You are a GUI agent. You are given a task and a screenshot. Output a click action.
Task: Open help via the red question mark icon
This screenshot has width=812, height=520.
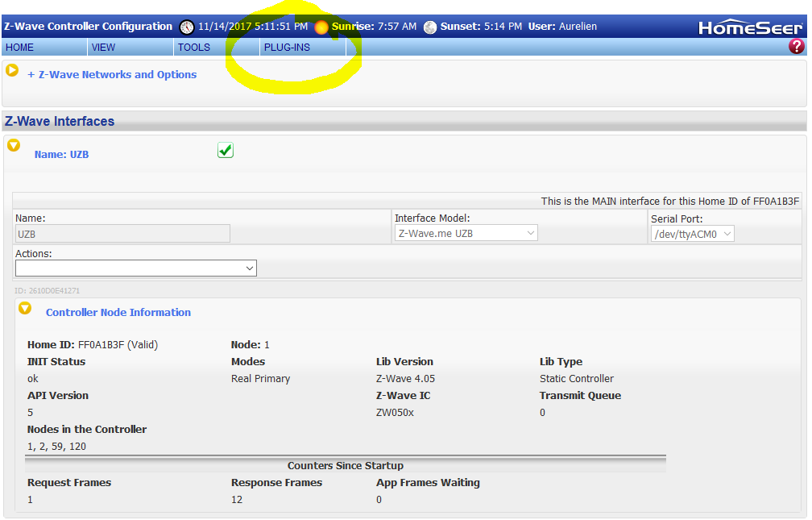pos(797,47)
